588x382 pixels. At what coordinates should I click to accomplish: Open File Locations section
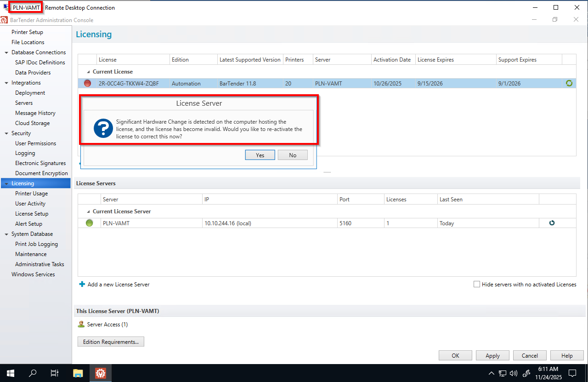[x=28, y=42]
